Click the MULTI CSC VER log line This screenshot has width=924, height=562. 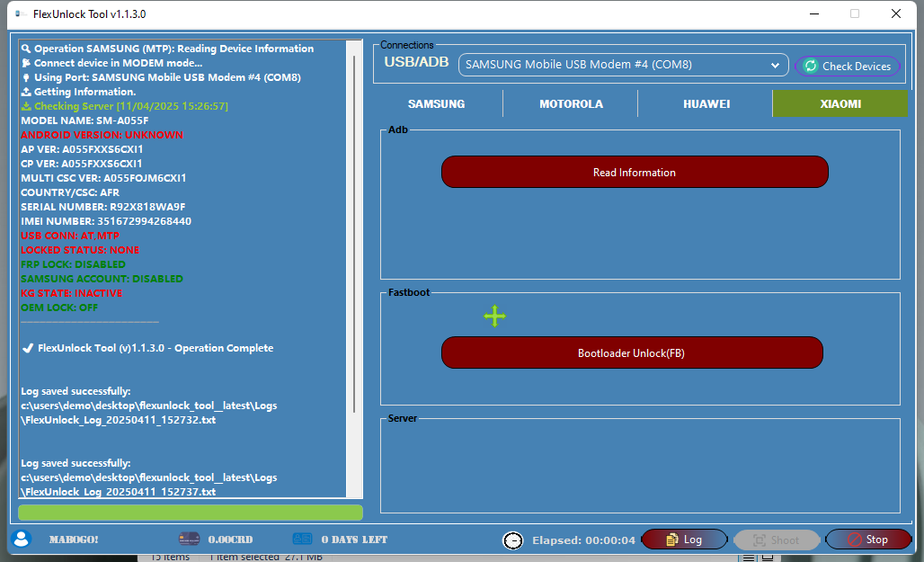[103, 178]
